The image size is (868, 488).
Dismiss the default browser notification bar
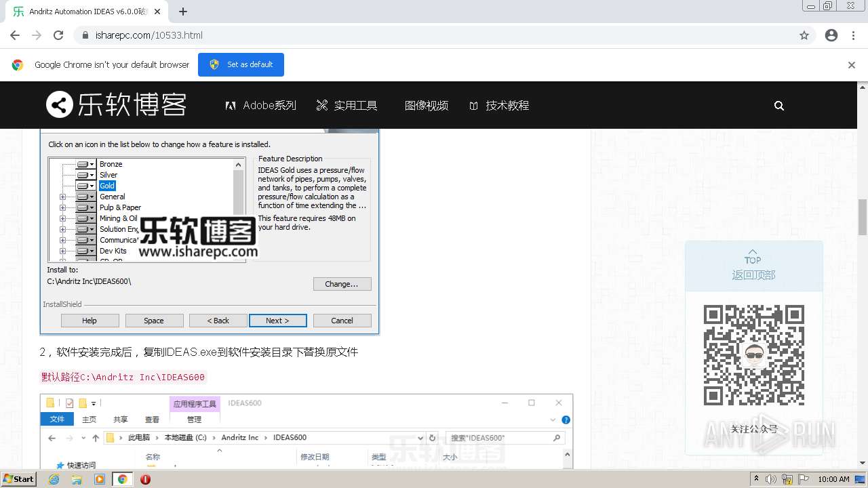[852, 65]
